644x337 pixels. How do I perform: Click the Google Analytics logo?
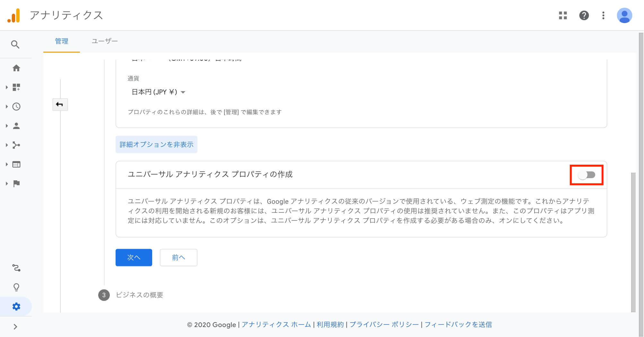[x=14, y=15]
